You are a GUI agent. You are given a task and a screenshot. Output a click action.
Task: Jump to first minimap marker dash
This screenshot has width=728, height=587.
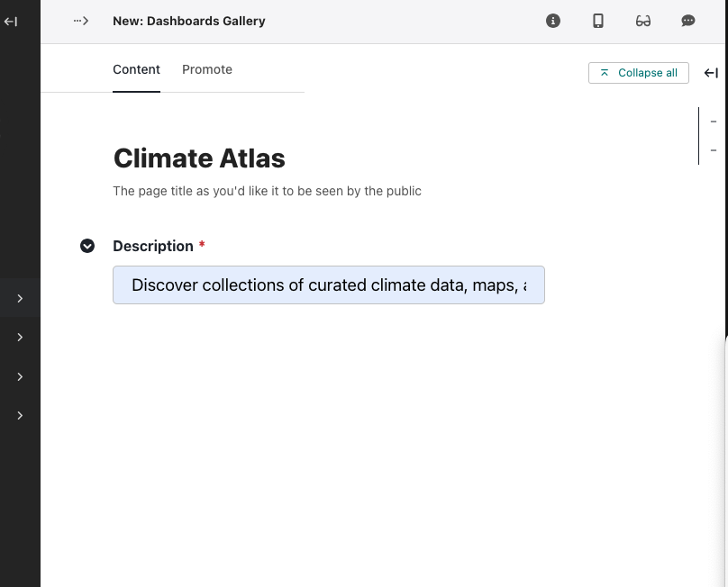pos(714,122)
